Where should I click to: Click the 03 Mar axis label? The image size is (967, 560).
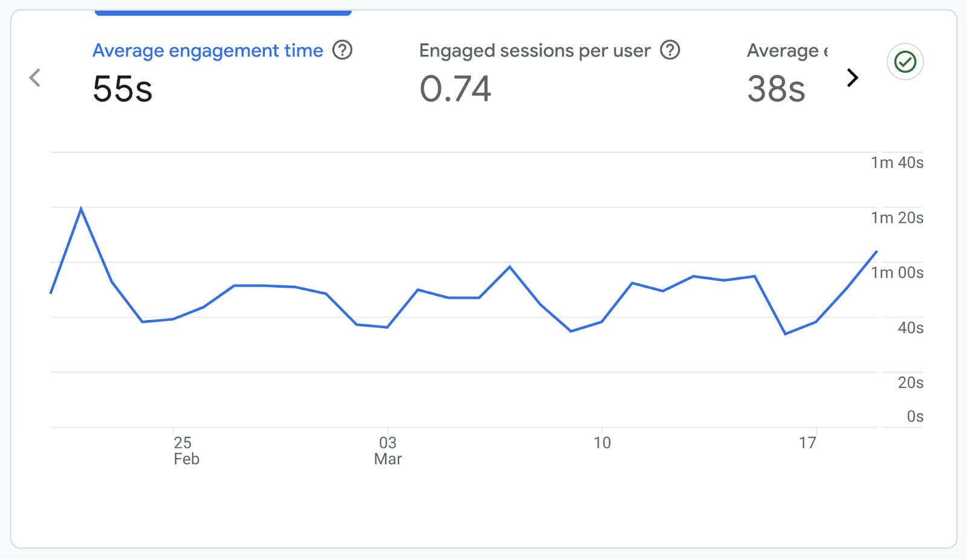point(387,450)
